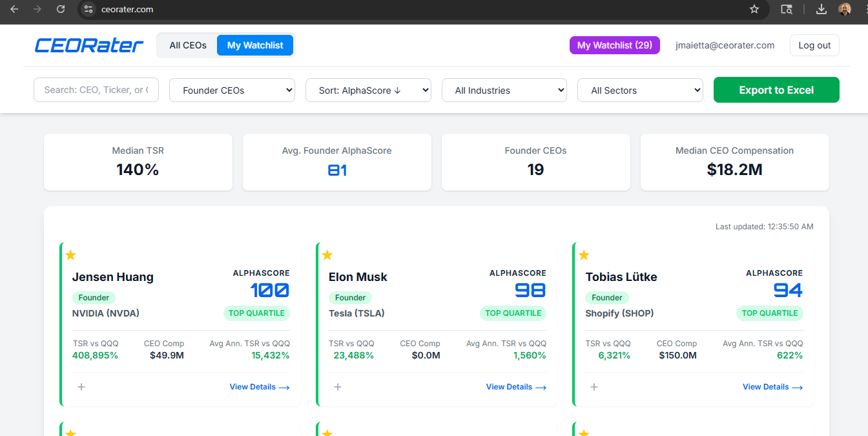Click the $150.0M CEO Comp value
This screenshot has width=868, height=436.
(678, 355)
